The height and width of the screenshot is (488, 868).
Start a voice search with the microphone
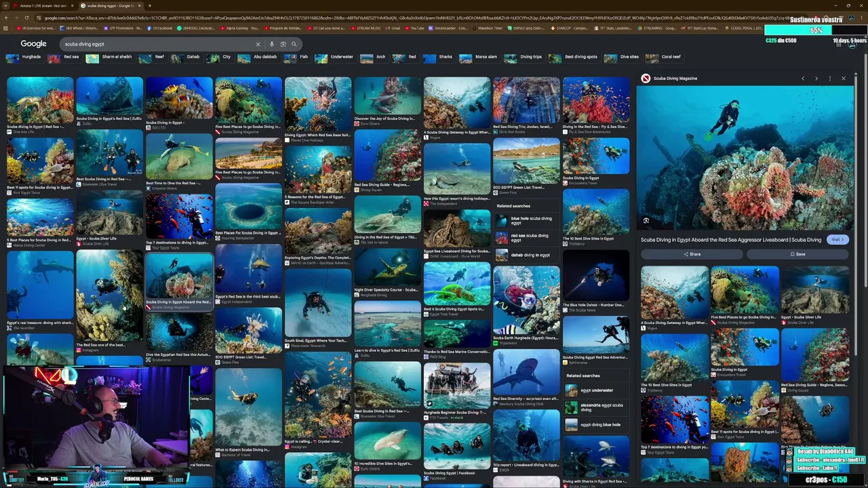click(x=272, y=44)
